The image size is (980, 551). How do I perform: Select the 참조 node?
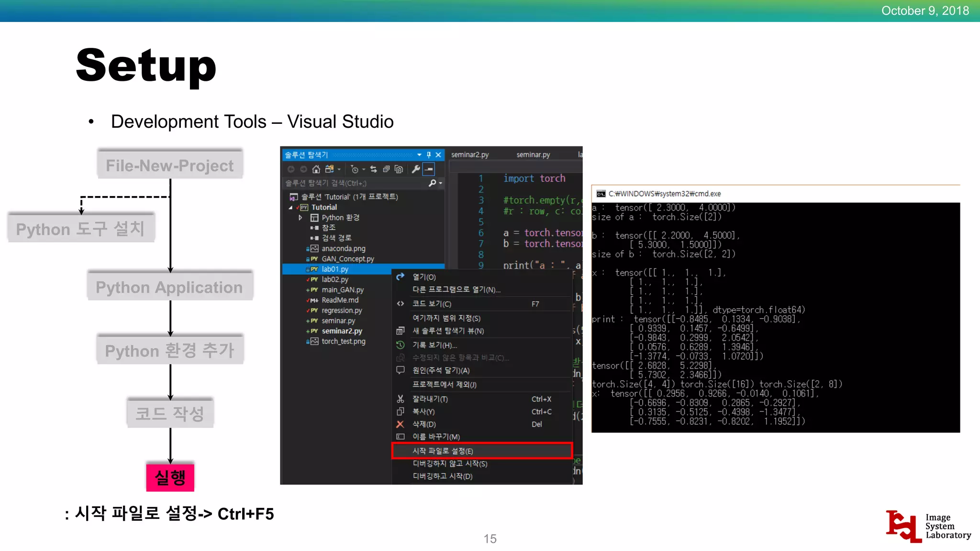[x=328, y=228]
